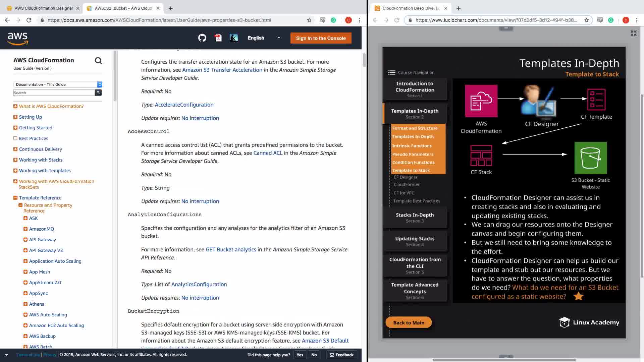Click the magnifier icon beside AWS CloudFormation title
Viewport: 644px width, 362px height.
tap(98, 61)
